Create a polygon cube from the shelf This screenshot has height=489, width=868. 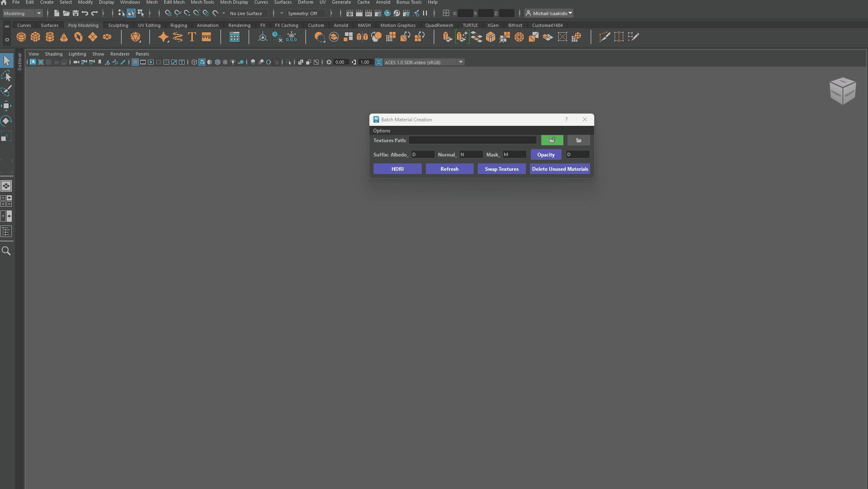click(x=36, y=37)
